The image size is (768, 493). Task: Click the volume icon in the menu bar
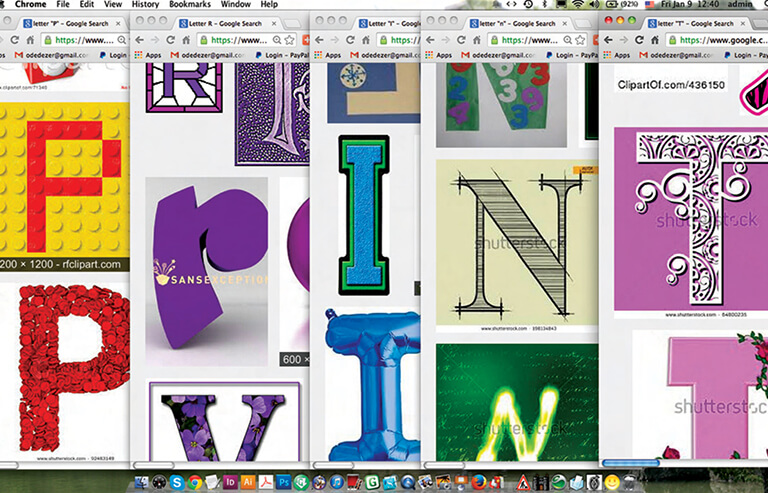click(x=595, y=4)
